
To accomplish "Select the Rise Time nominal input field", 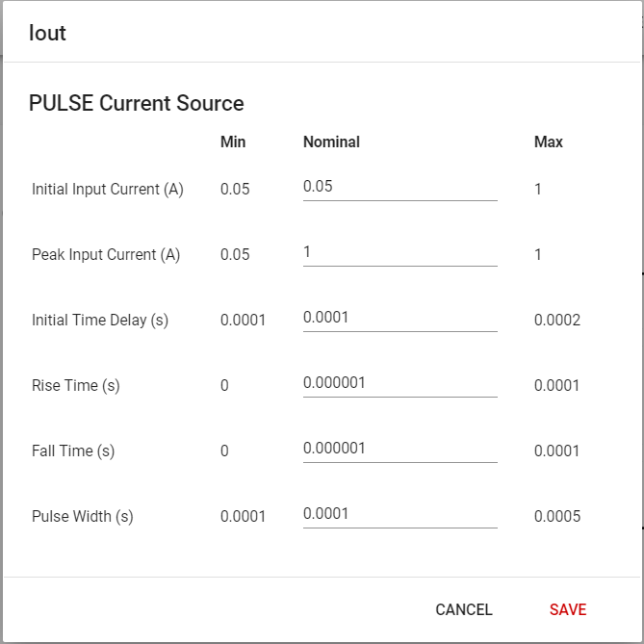I will click(399, 383).
